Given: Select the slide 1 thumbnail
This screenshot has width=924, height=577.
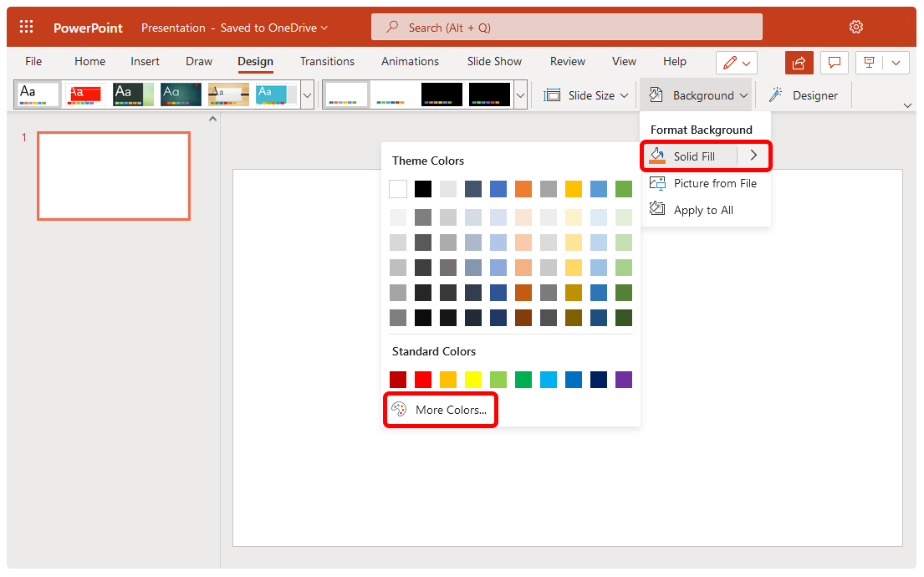Looking at the screenshot, I should click(113, 176).
